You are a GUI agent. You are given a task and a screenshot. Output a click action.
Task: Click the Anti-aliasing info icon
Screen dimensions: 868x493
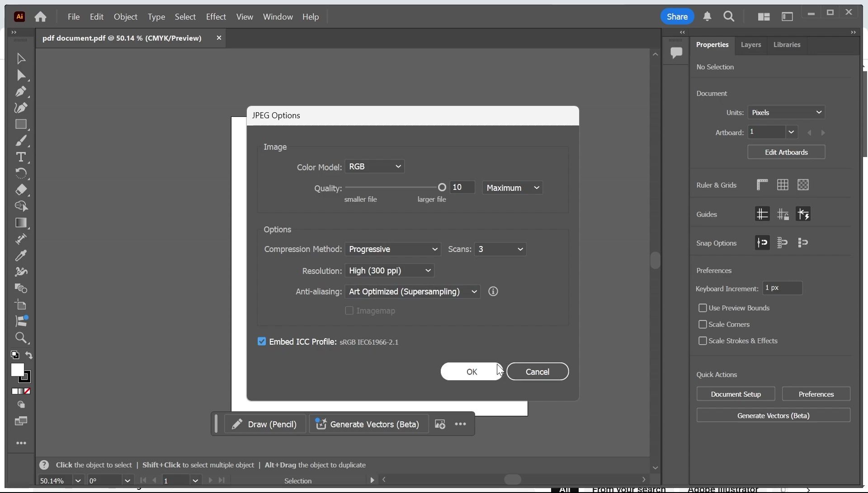[x=493, y=292]
